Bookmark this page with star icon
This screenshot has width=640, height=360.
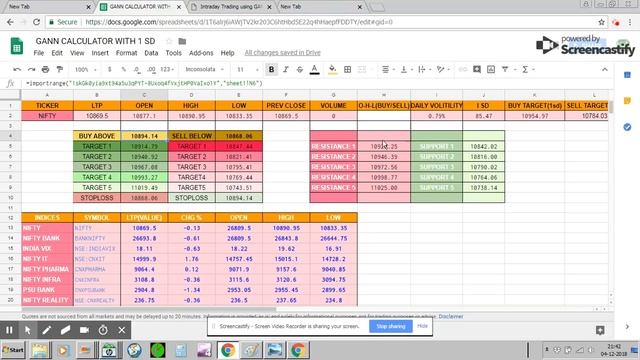click(x=601, y=22)
